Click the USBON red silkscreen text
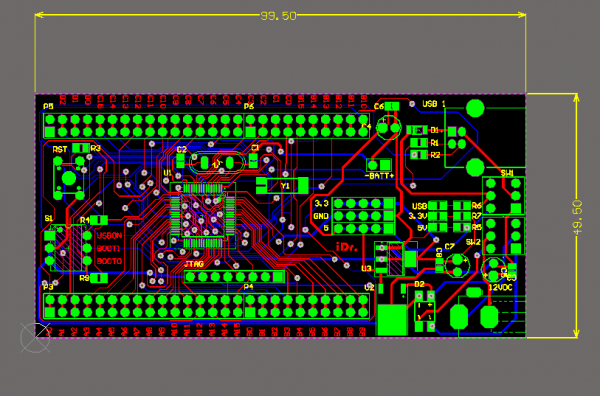 110,236
